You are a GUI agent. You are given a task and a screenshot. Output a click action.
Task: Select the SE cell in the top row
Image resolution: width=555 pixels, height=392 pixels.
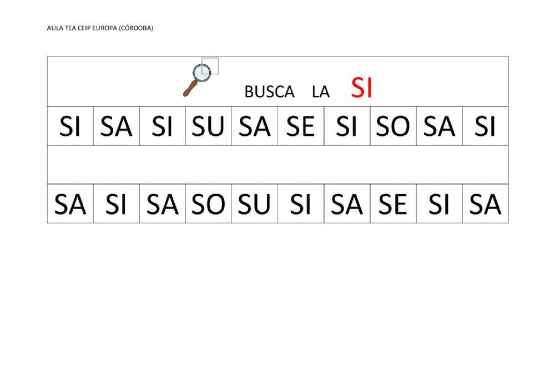pos(300,127)
